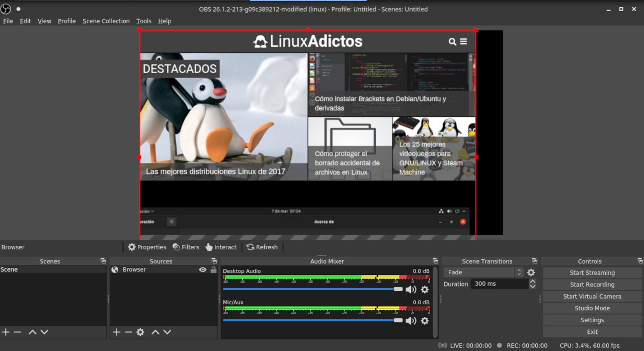Open the Scene Collection menu
Screen dimensions: 644x351
(x=106, y=21)
